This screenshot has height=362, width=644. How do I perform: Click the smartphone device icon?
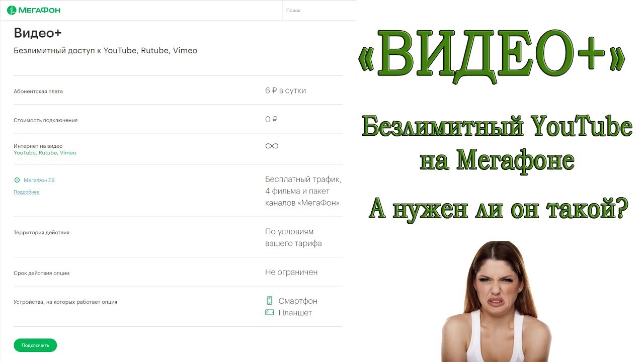point(269,301)
